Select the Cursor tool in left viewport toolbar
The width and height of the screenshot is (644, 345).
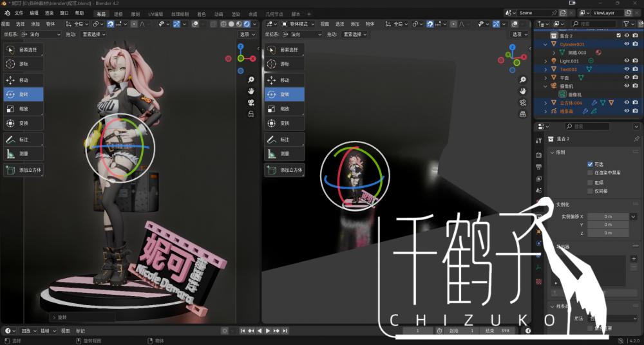[23, 64]
